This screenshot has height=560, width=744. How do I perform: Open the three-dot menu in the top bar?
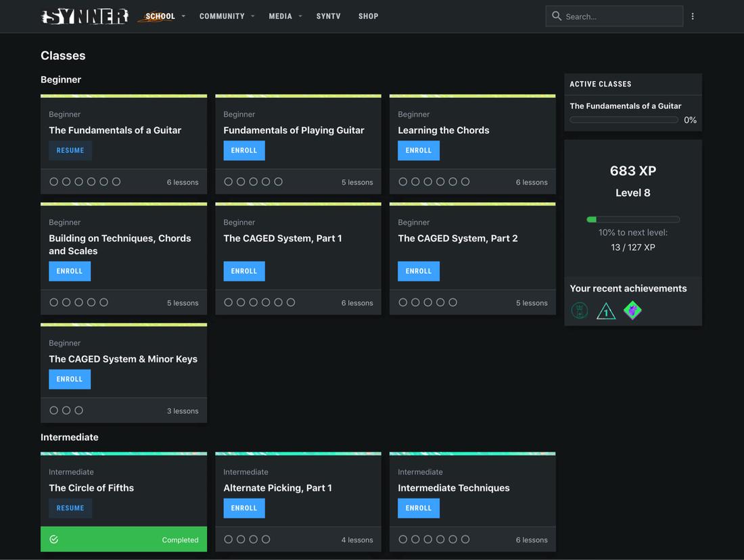pyautogui.click(x=693, y=16)
